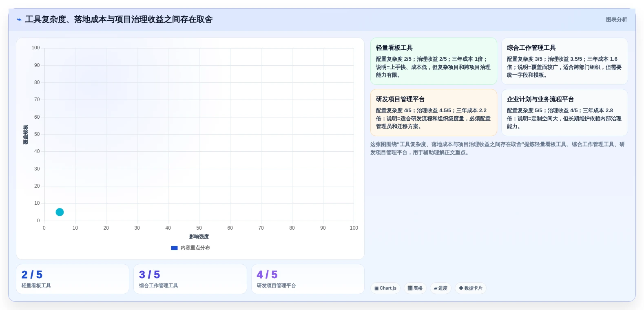Click the 进度 tag
The width and height of the screenshot is (644, 310).
[x=440, y=288]
